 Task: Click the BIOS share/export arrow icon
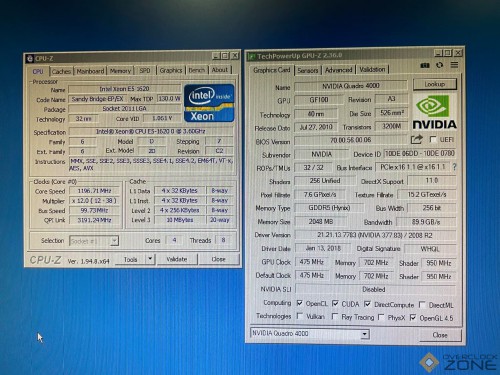pyautogui.click(x=417, y=139)
